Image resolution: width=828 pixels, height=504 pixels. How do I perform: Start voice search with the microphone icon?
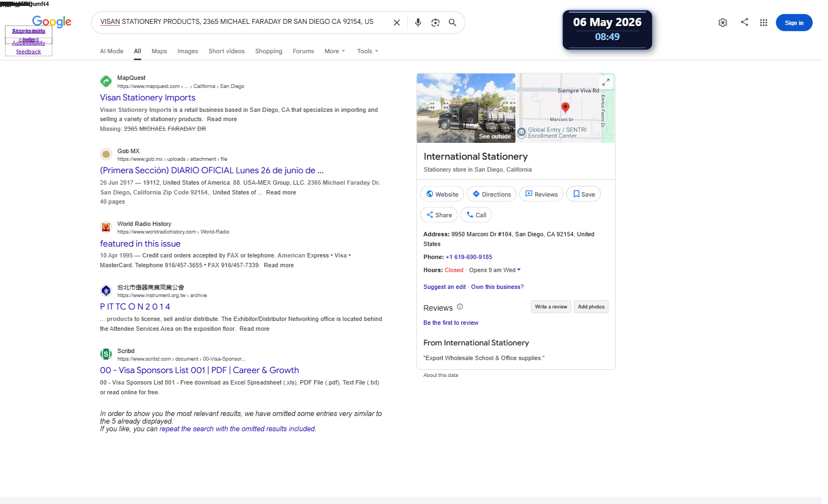pyautogui.click(x=418, y=23)
